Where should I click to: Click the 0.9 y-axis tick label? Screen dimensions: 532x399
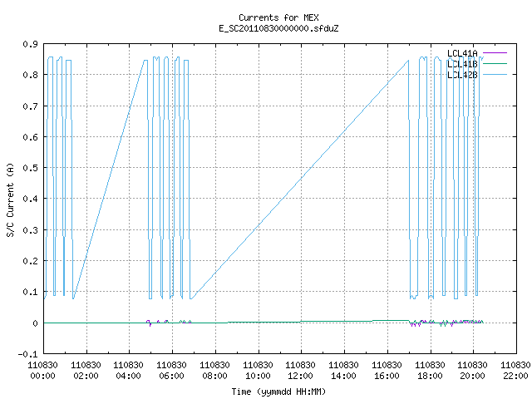pyautogui.click(x=30, y=44)
